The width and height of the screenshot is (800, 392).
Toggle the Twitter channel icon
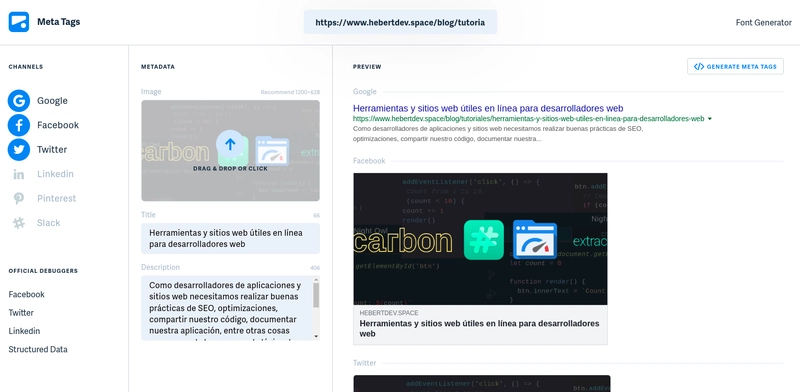[x=19, y=150]
